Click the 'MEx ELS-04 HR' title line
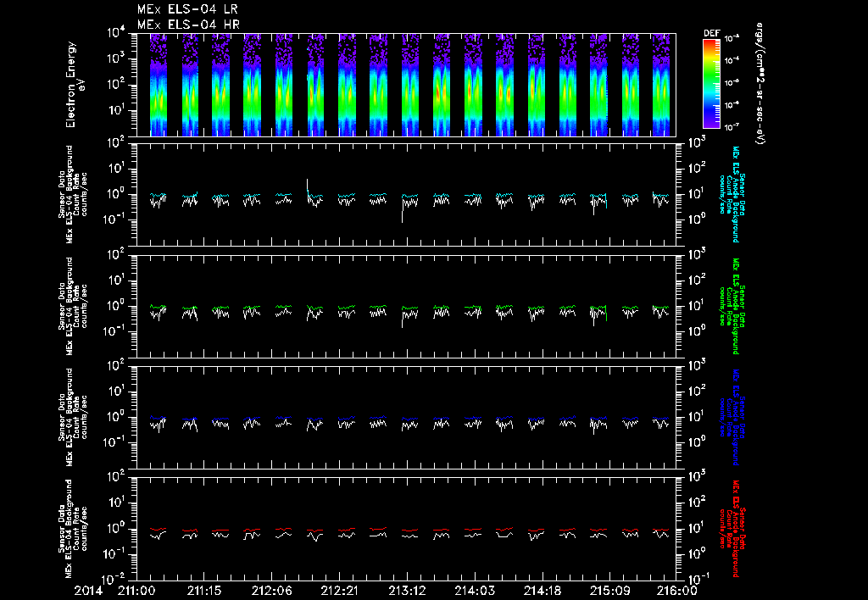This screenshot has width=868, height=600. click(x=188, y=25)
